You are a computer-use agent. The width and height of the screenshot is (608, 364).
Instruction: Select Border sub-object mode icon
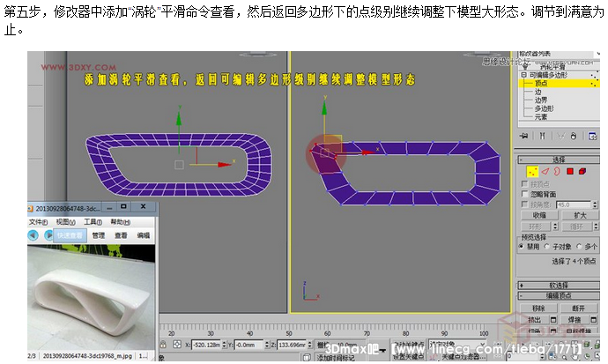[x=557, y=171]
